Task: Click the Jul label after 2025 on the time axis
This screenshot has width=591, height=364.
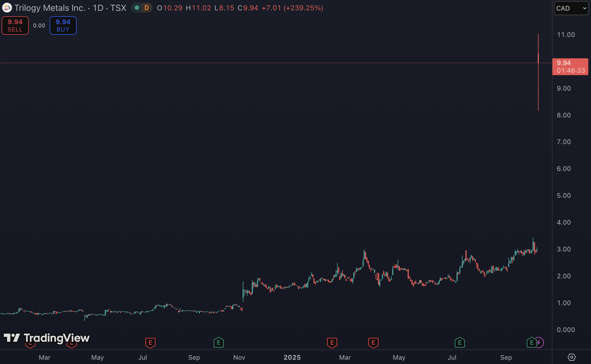Action: (x=452, y=357)
